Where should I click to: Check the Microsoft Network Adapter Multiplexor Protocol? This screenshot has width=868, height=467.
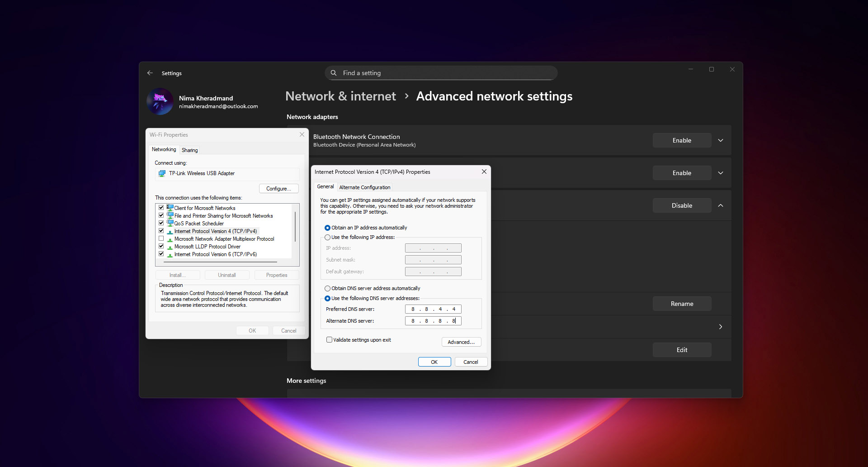161,238
